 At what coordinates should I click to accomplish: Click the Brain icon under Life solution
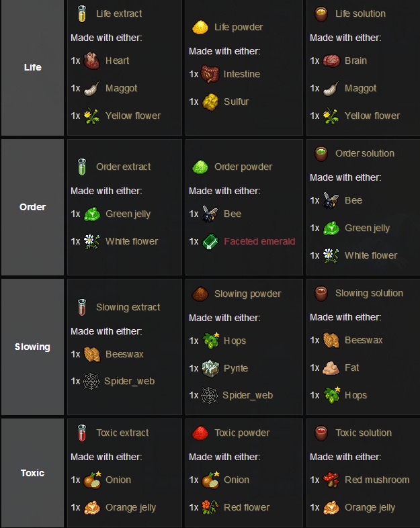click(x=331, y=60)
